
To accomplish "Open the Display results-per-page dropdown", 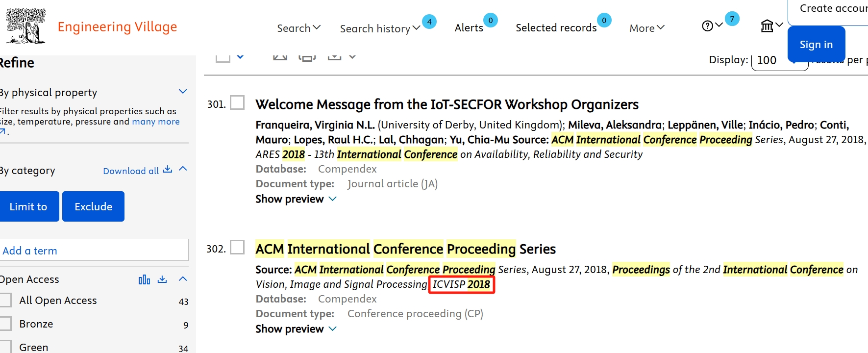I will coord(779,61).
